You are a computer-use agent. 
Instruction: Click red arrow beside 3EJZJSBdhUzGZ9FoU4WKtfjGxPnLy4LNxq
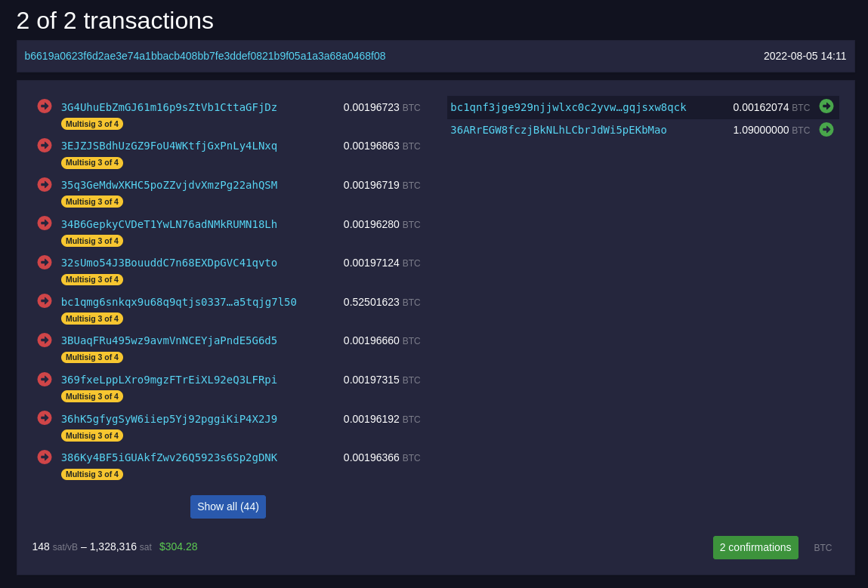tap(45, 145)
